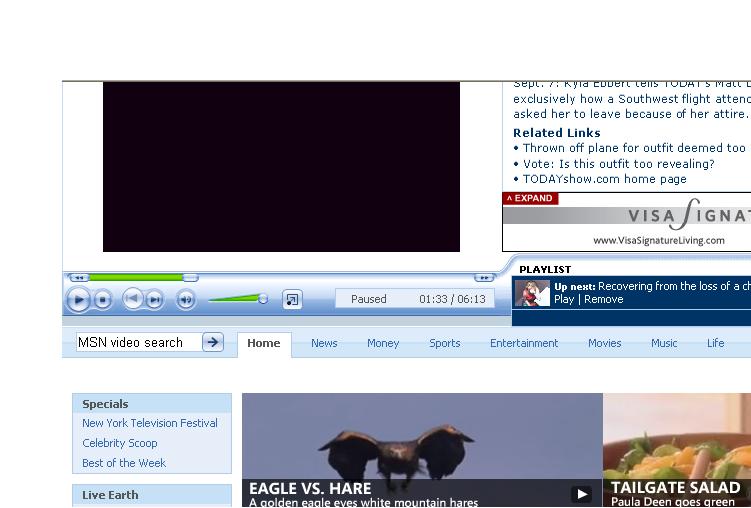The height and width of the screenshot is (508, 751).
Task: Open the News tab
Action: 324,343
